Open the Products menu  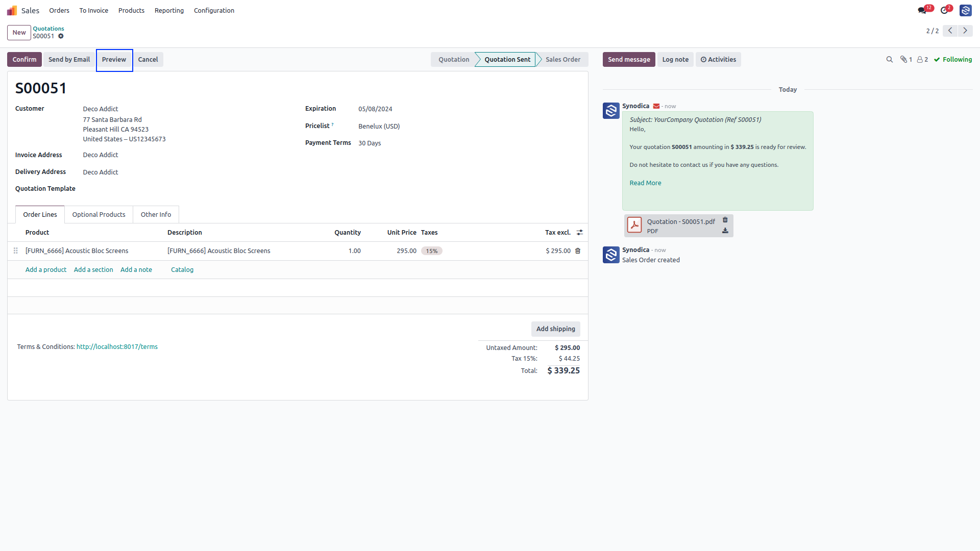pyautogui.click(x=131, y=10)
